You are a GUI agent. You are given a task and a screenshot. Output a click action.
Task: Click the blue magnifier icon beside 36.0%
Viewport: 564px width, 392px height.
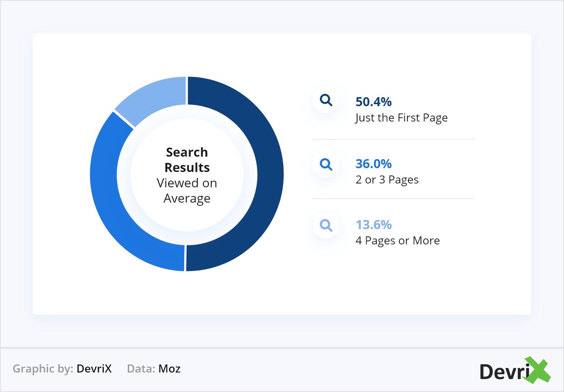pyautogui.click(x=326, y=164)
